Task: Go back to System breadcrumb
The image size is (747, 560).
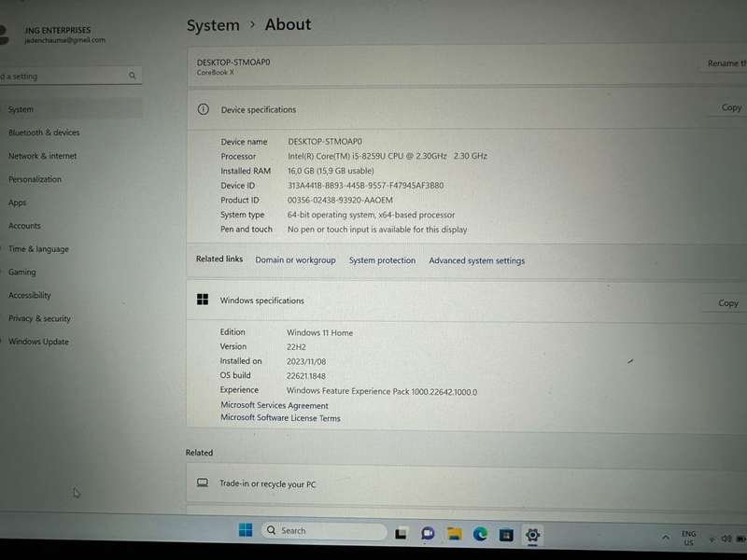Action: [x=213, y=25]
